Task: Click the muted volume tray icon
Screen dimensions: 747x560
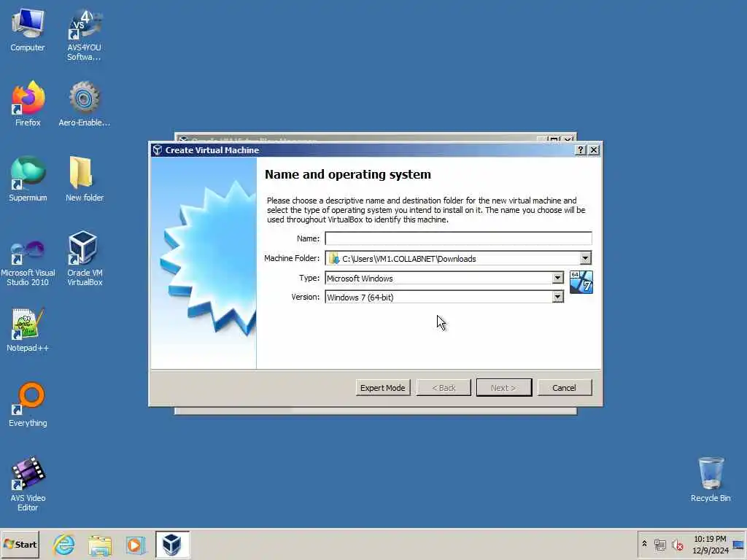Action: (x=677, y=544)
